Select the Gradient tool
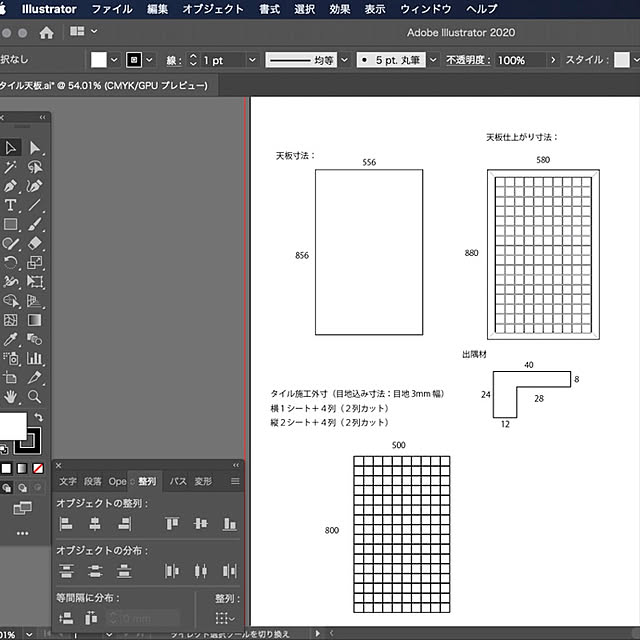 coord(35,320)
